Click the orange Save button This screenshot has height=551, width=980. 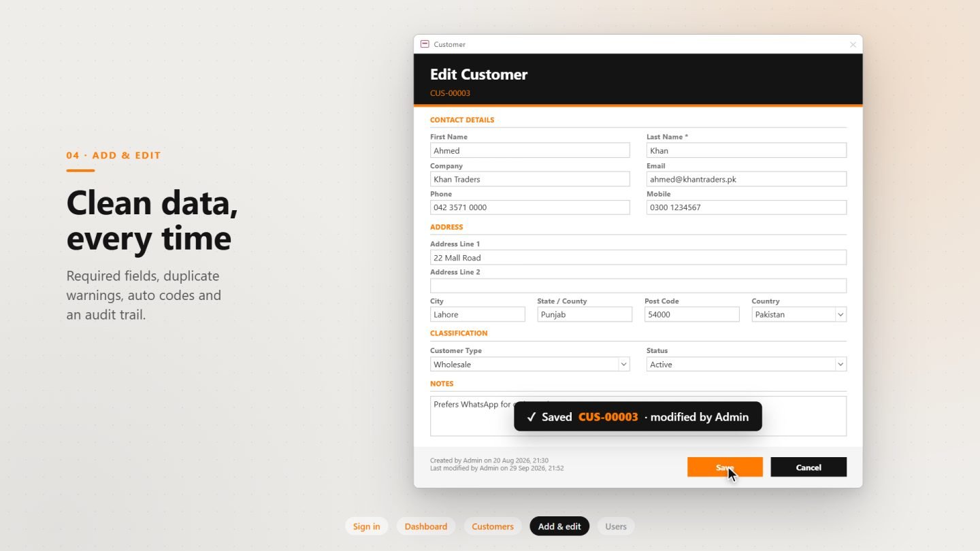tap(725, 467)
